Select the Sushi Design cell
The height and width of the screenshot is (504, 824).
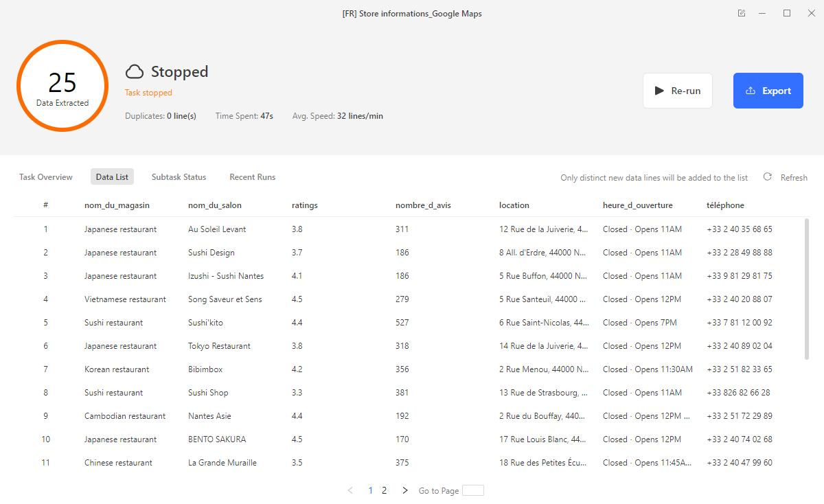tap(211, 253)
